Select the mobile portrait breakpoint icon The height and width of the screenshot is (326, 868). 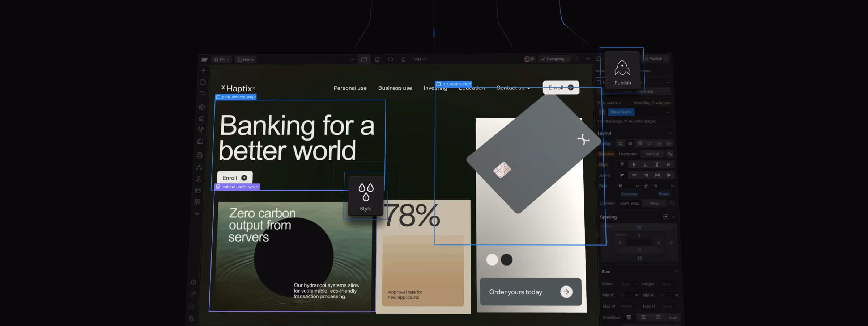[404, 59]
